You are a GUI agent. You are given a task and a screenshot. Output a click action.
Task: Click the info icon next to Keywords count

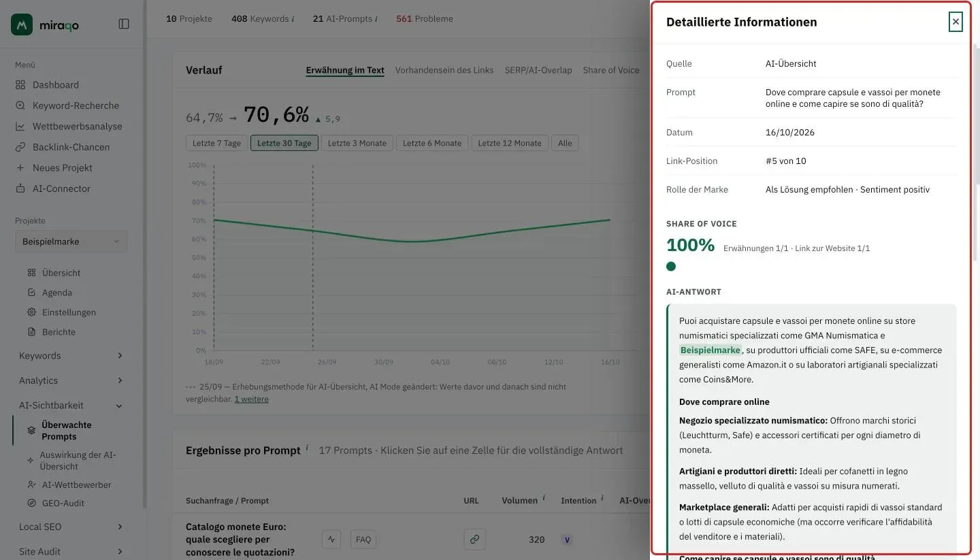click(293, 19)
